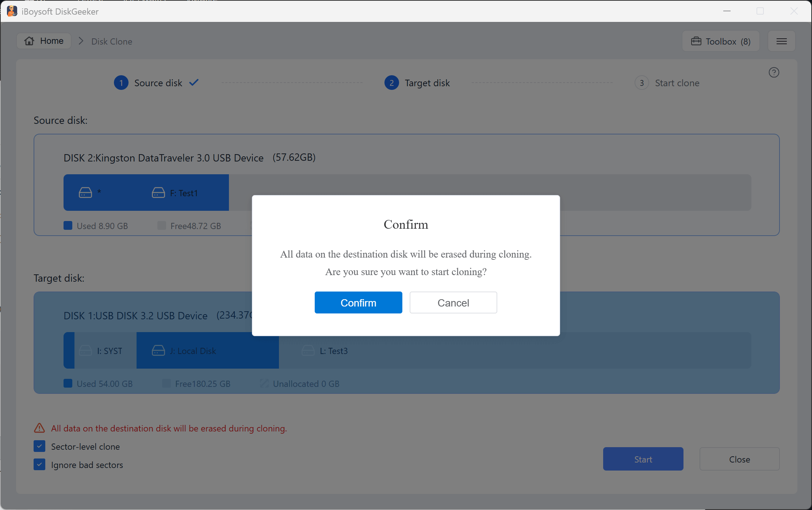The image size is (812, 510).
Task: Select the J: Local Disk partition label
Action: [193, 351]
